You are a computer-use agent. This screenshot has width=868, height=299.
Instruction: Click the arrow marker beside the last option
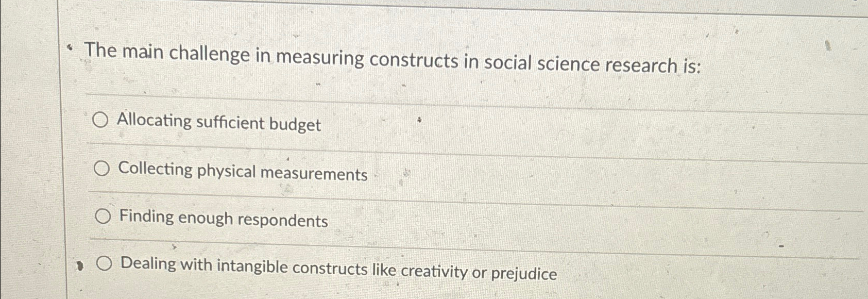coord(81,265)
